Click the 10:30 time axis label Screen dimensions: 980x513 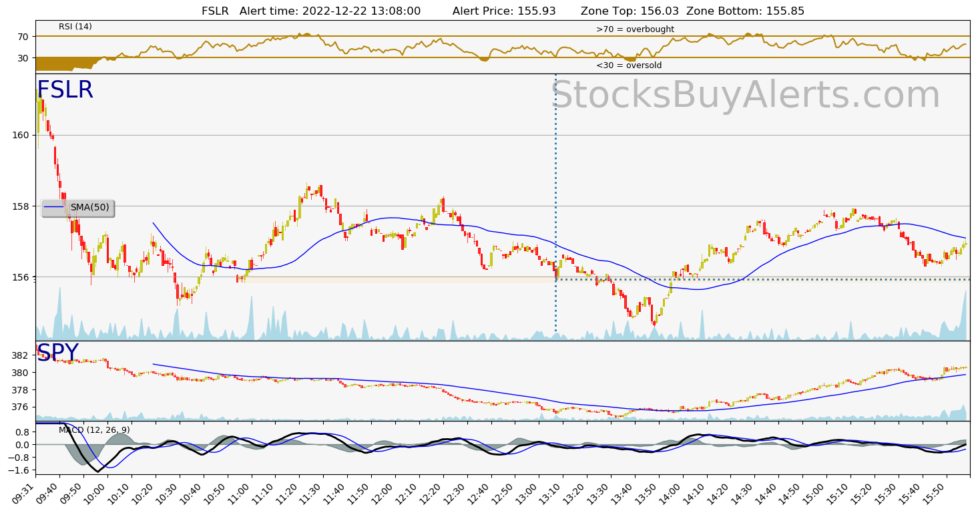pos(168,493)
